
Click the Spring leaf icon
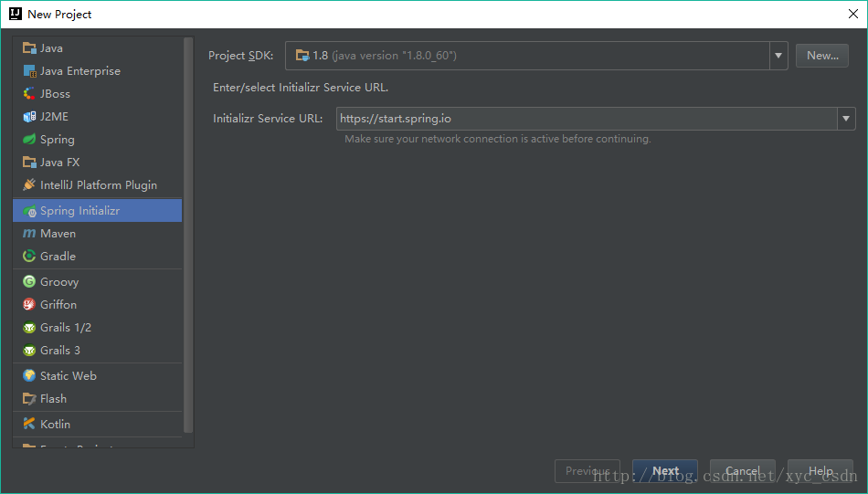coord(29,140)
